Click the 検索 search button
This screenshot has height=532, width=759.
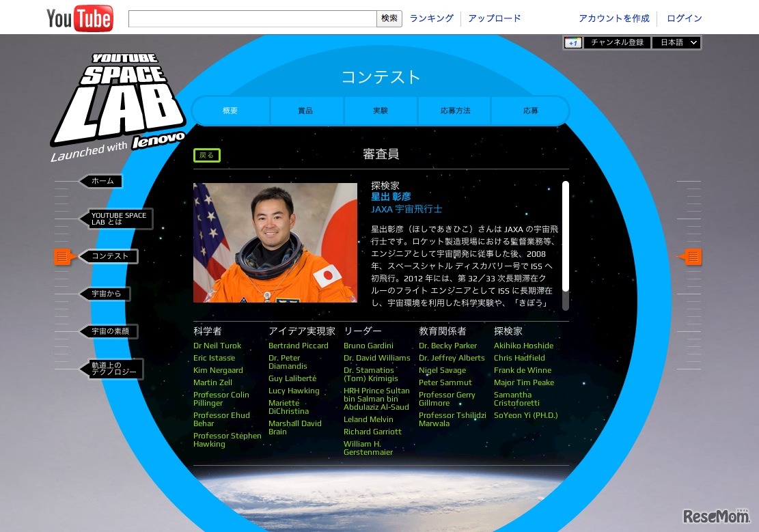click(389, 18)
